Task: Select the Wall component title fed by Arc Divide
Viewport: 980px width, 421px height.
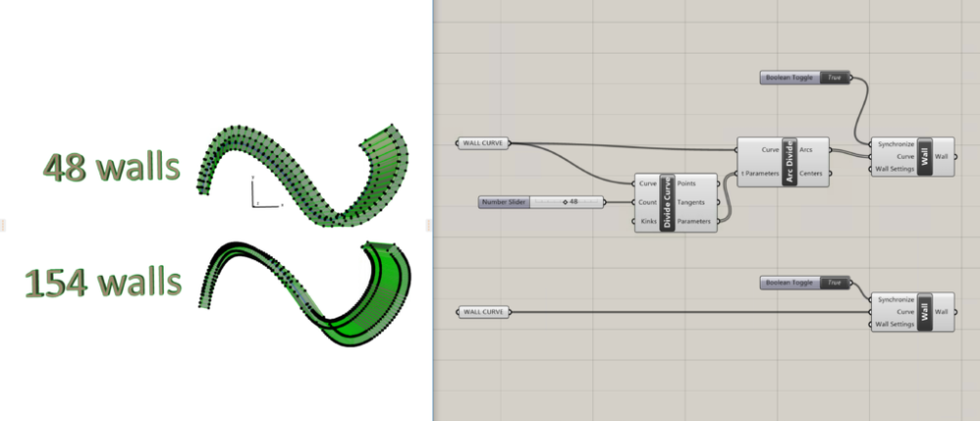Action: 924,156
